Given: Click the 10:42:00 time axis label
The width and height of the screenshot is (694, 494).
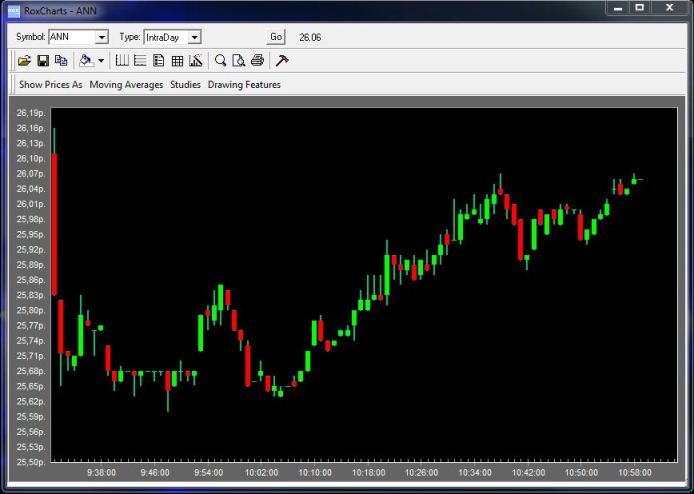Looking at the screenshot, I should pos(528,473).
